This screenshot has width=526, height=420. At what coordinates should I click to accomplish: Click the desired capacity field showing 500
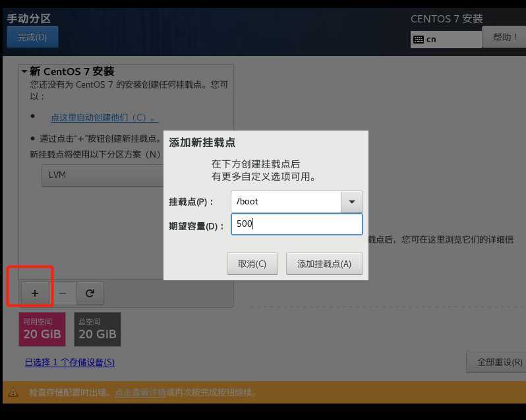(x=297, y=224)
